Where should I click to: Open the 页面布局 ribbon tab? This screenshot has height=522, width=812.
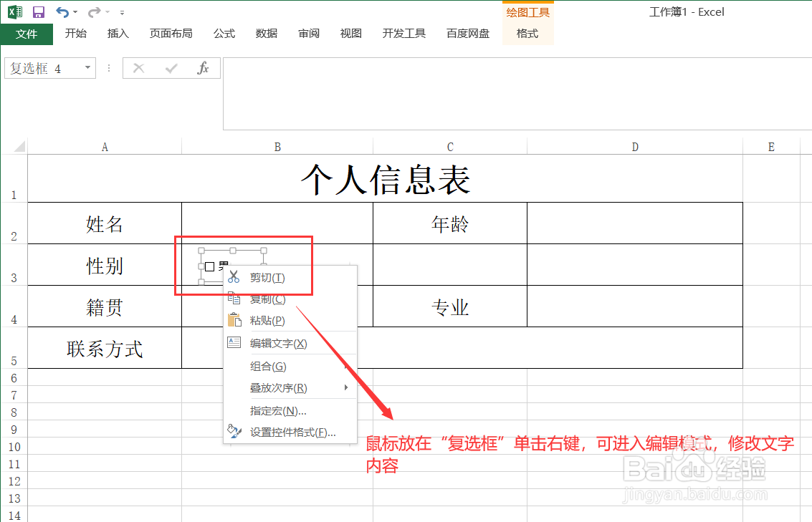point(171,34)
